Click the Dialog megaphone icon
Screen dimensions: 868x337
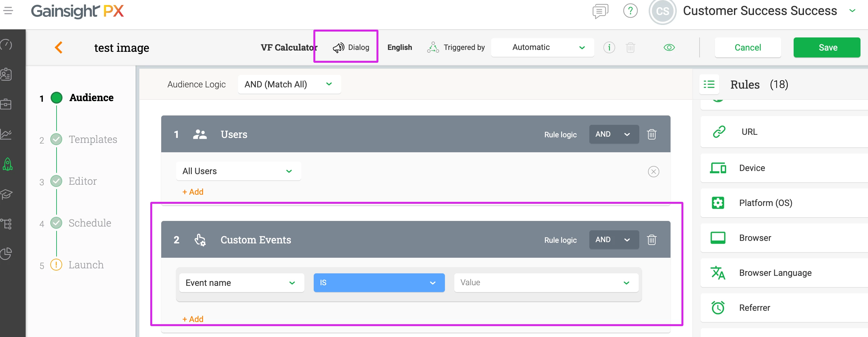click(x=338, y=47)
